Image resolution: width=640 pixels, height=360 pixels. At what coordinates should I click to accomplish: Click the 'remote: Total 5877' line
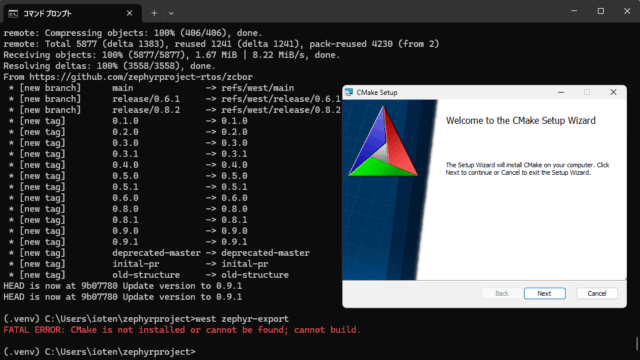221,44
